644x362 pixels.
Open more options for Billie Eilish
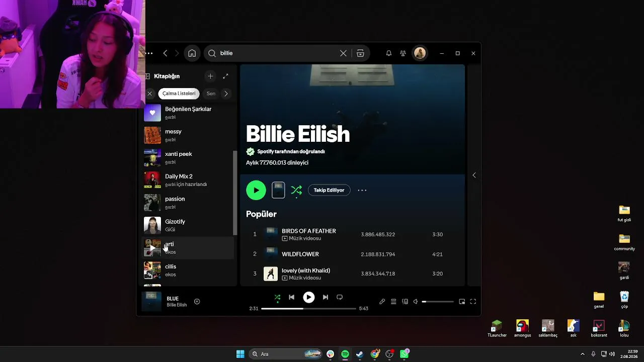pyautogui.click(x=362, y=190)
